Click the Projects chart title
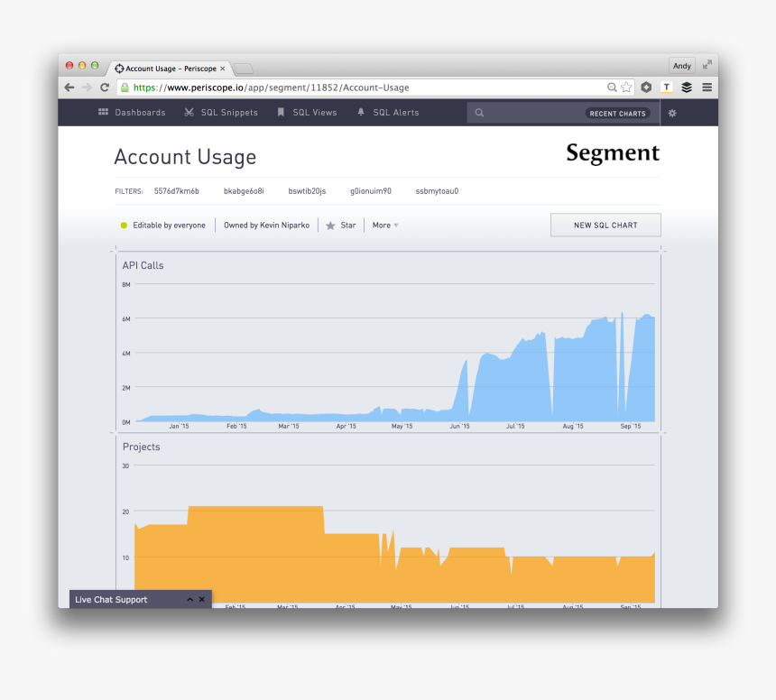 coord(141,447)
